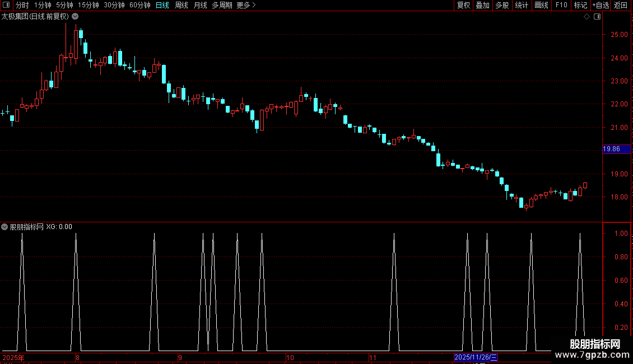
Task: Click the 叠加 overlay button
Action: (482, 5)
